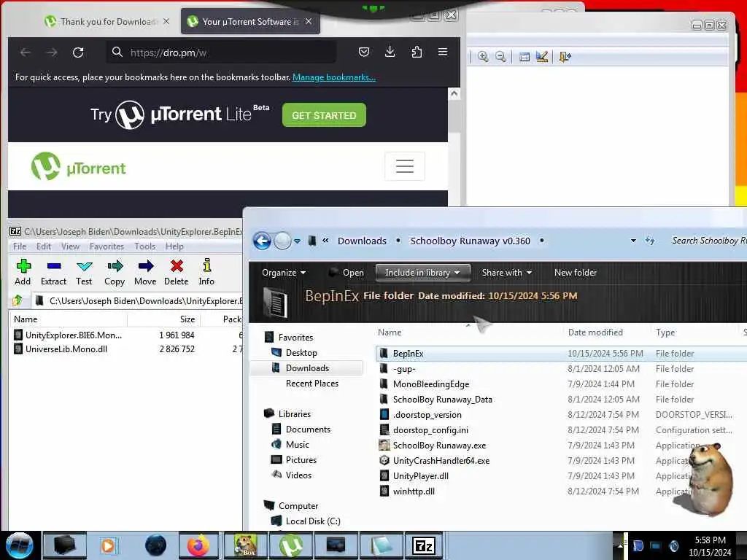Expand the breadcrumb arrow after Downloads
This screenshot has height=560, width=747.
(398, 241)
